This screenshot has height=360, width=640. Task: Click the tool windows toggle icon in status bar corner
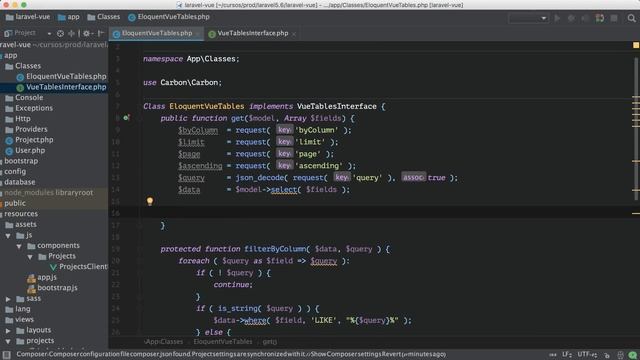click(x=7, y=354)
